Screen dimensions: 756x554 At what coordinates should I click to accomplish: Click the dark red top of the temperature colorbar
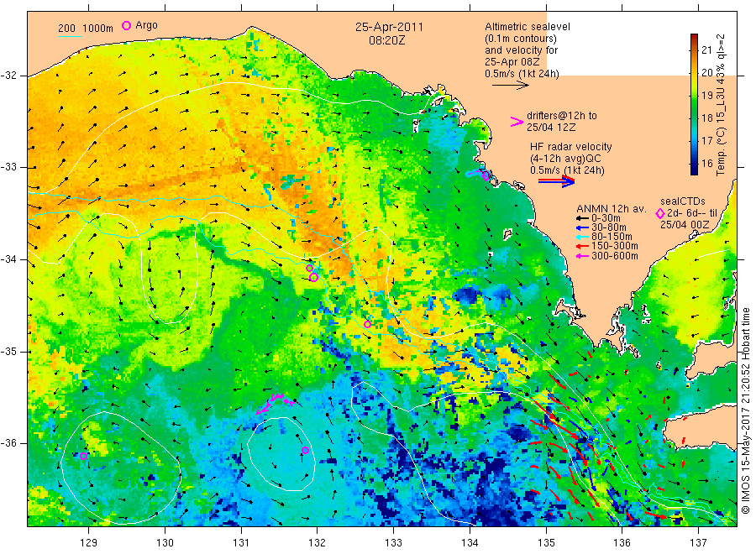pyautogui.click(x=694, y=37)
